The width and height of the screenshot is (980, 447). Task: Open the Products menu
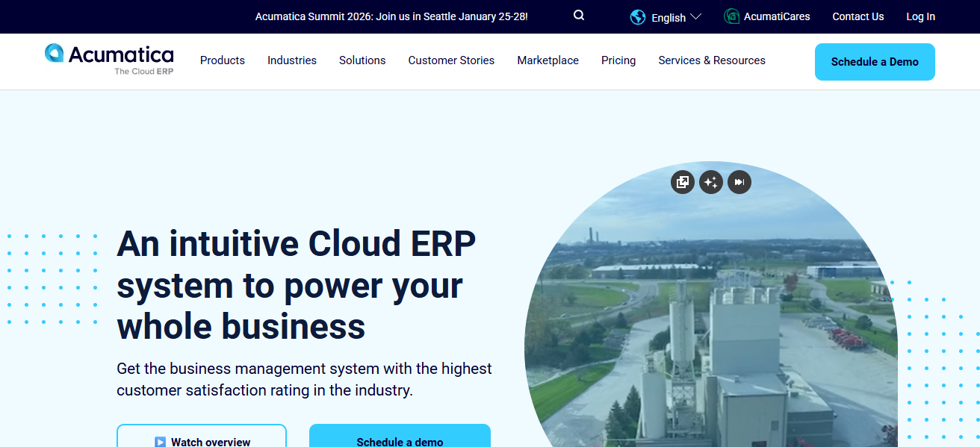pos(223,60)
